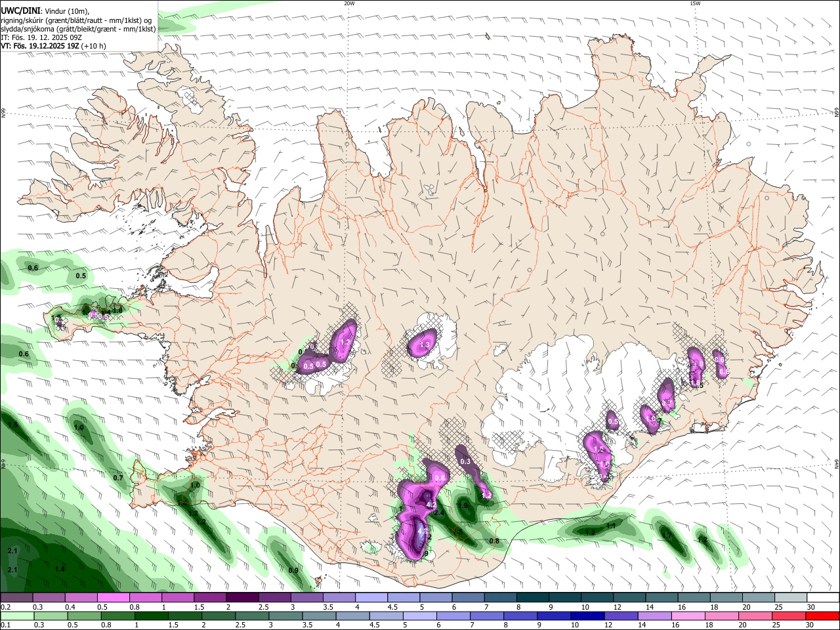The width and height of the screenshot is (840, 630).
Task: Select the bright red rain swatch after 30
Action: (x=822, y=616)
